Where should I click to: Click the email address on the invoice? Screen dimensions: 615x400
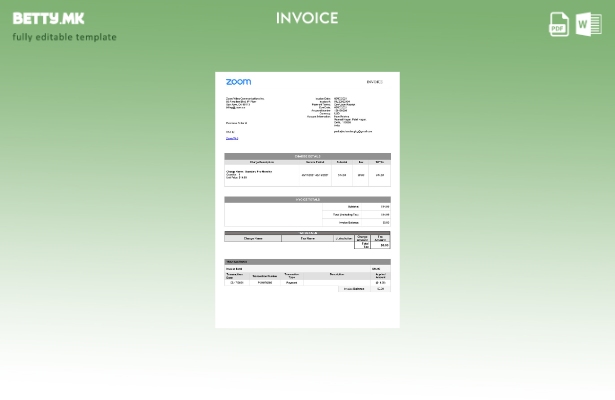[x=353, y=131]
